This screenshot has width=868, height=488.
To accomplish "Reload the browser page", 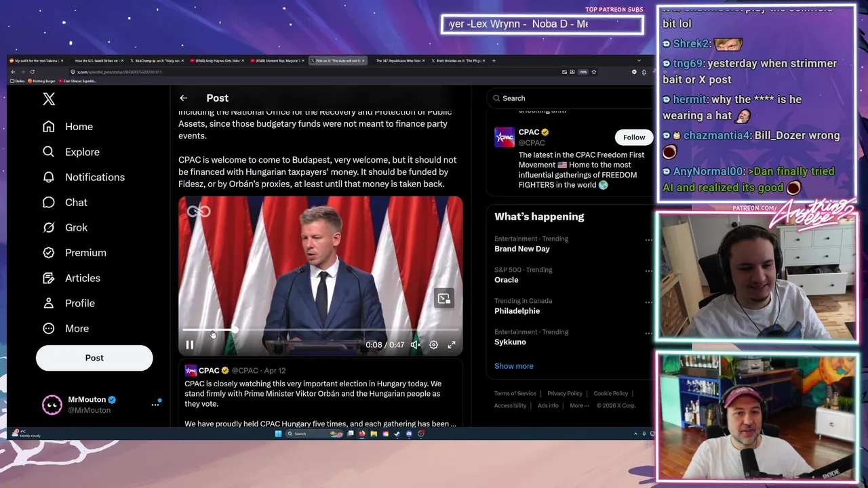I will point(32,72).
